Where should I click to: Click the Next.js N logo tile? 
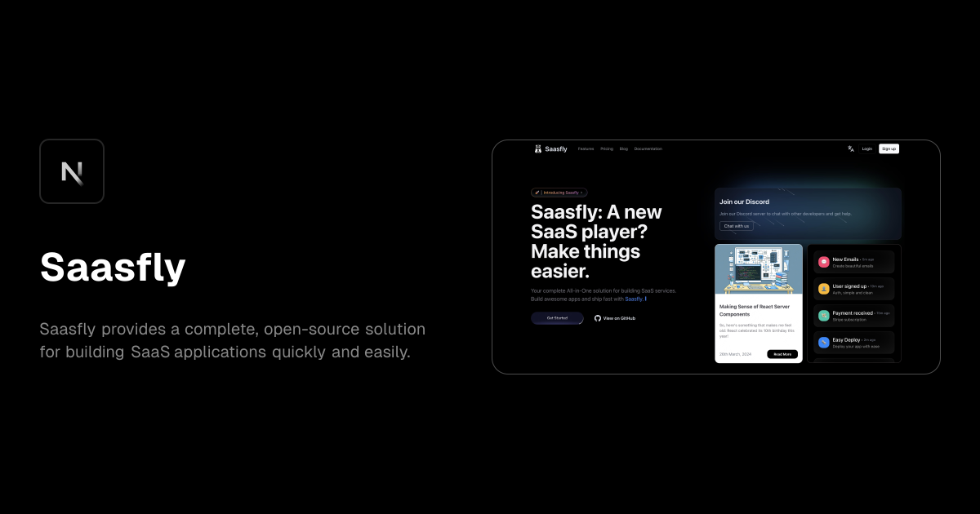[72, 171]
